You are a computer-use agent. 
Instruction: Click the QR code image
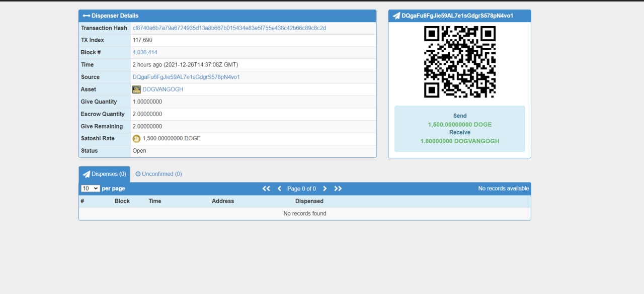[460, 62]
